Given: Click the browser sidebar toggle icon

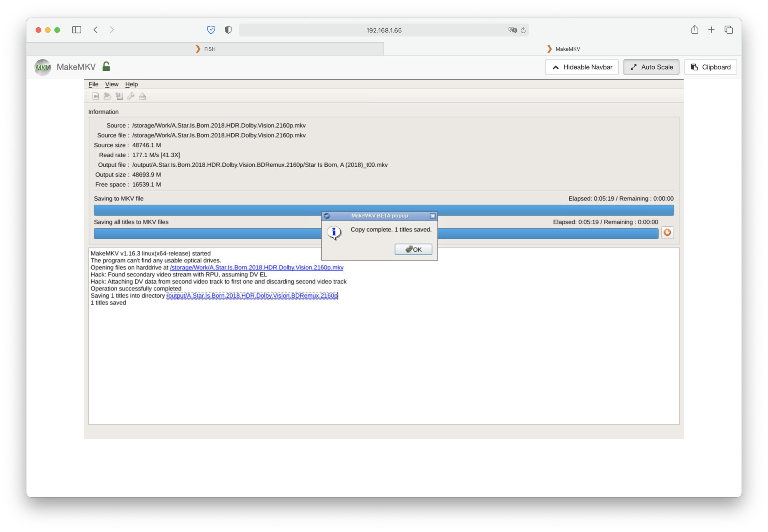Looking at the screenshot, I should [x=76, y=30].
